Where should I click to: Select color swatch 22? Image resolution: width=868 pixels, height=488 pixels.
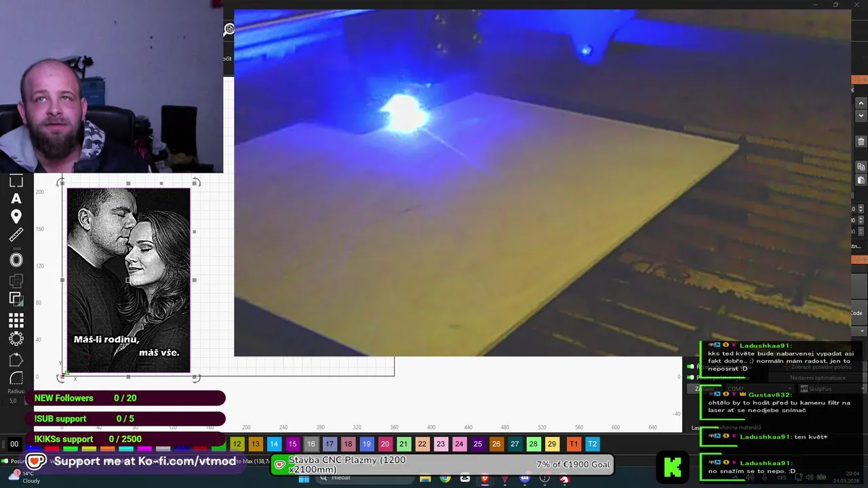tap(422, 444)
